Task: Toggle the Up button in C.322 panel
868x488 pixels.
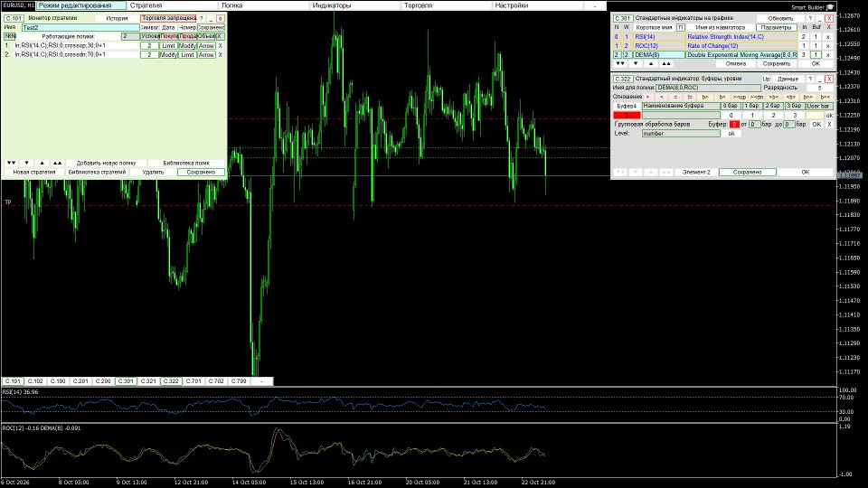Action: (x=766, y=80)
